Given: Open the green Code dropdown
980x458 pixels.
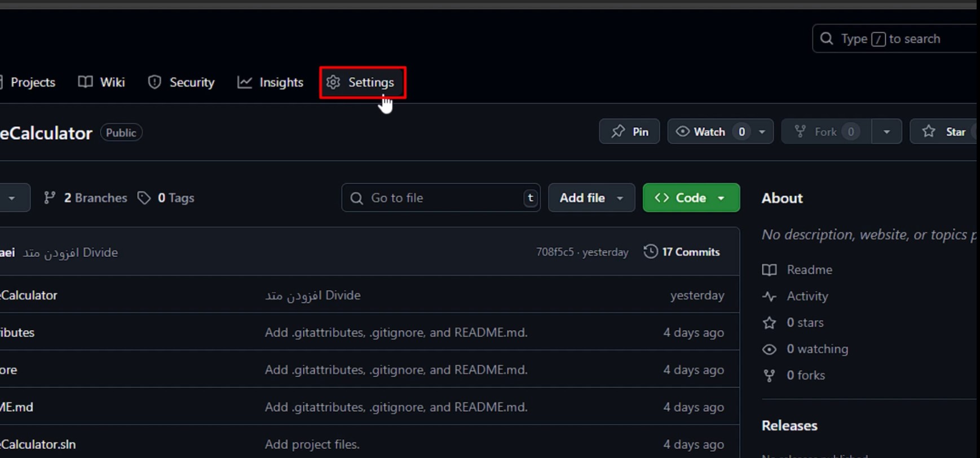Looking at the screenshot, I should [691, 198].
